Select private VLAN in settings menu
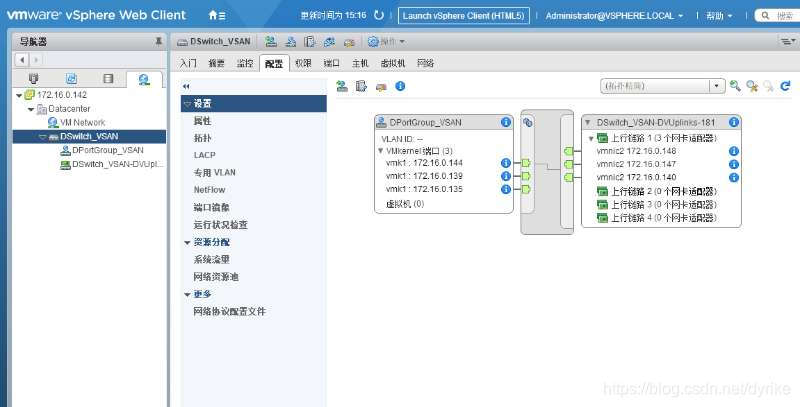This screenshot has height=407, width=800. point(214,172)
